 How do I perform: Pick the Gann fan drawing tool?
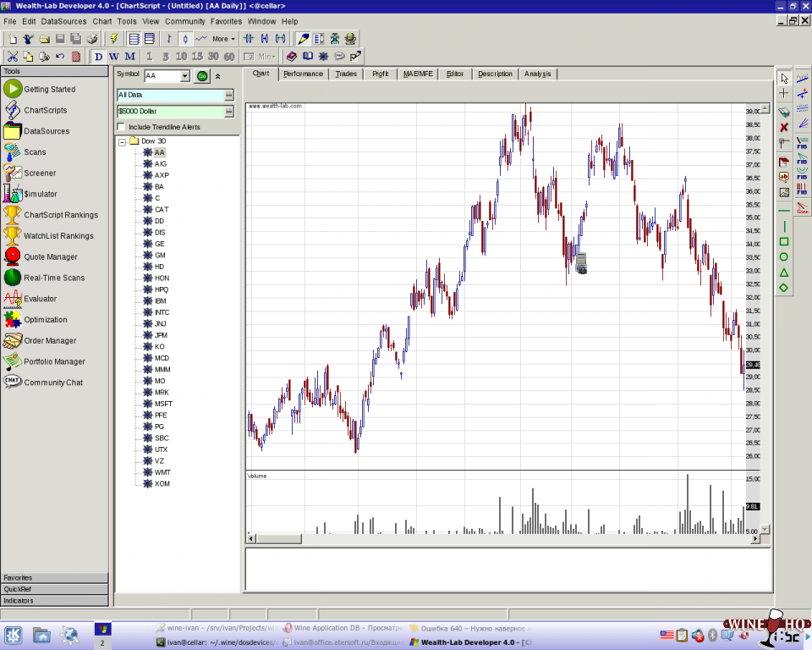click(x=802, y=207)
